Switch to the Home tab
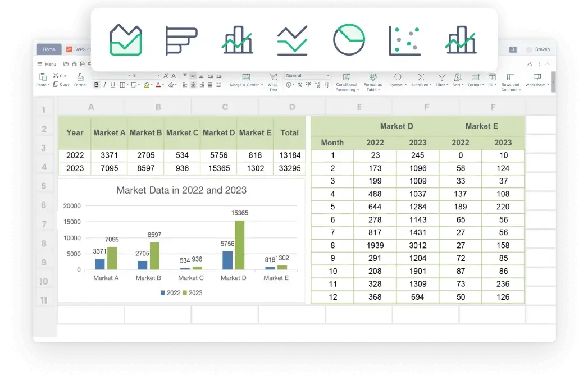Viewport: 588px width, 376px height. 49,49
